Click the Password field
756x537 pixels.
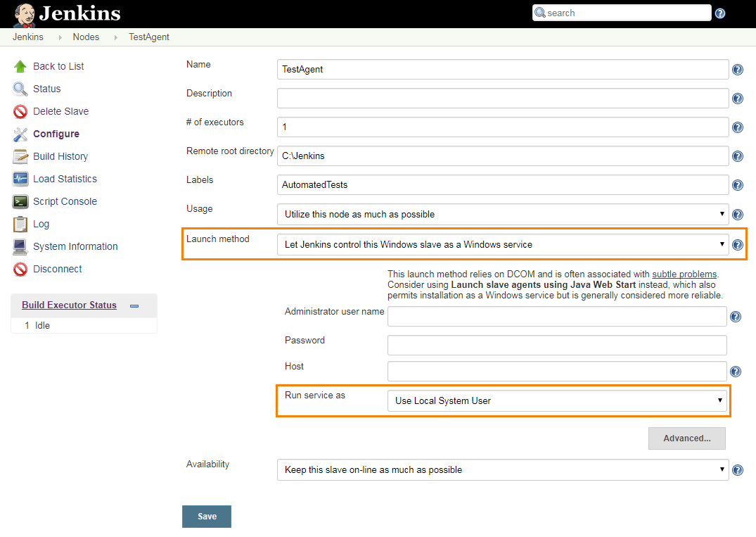[557, 346]
